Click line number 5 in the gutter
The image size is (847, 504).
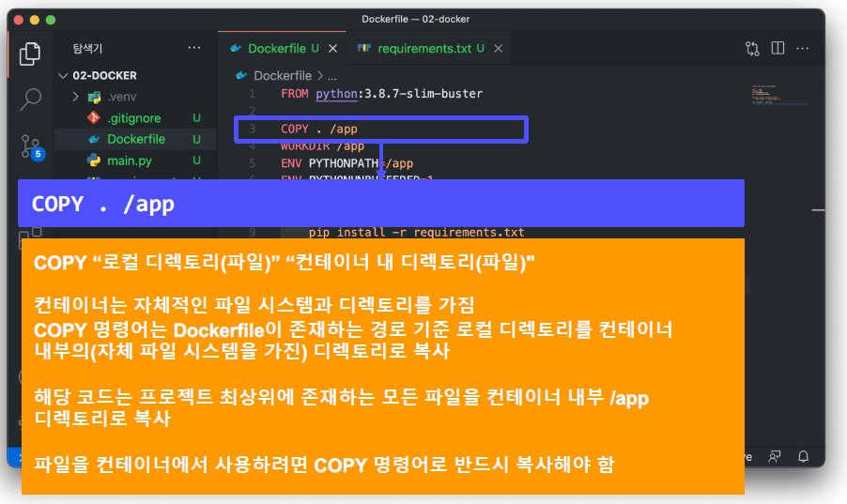[x=253, y=163]
